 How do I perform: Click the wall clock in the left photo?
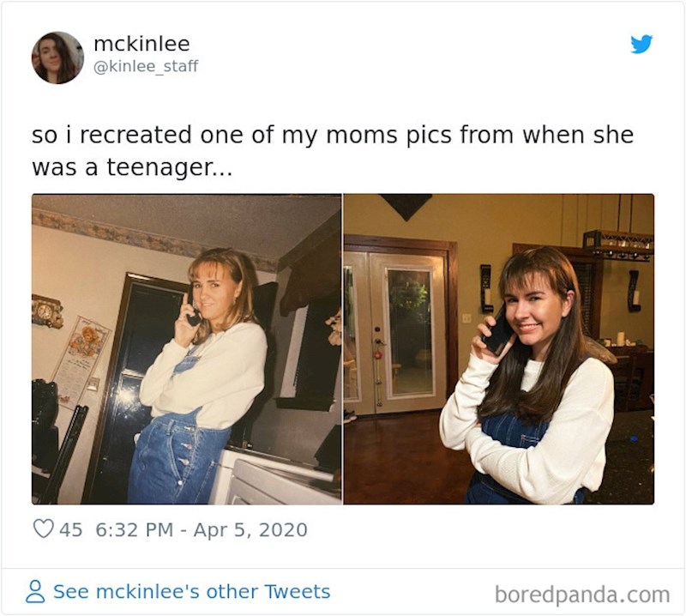[x=47, y=311]
